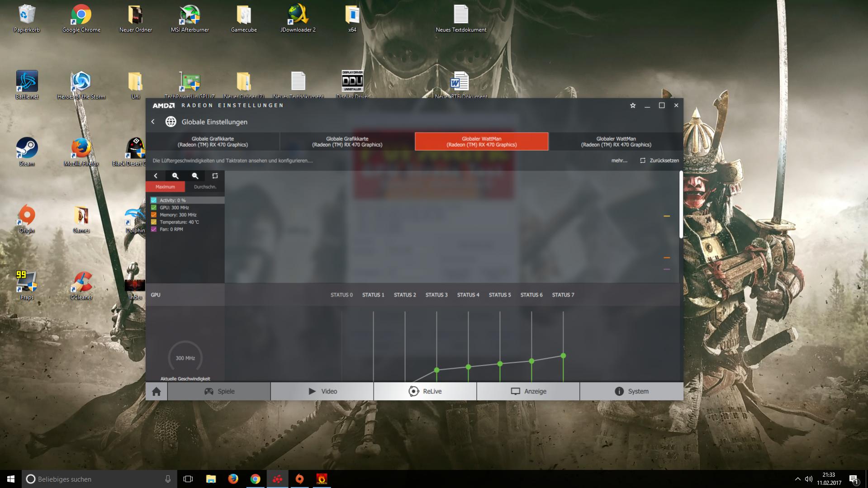Open File Explorer from the taskbar
The width and height of the screenshot is (868, 488).
coord(211,479)
